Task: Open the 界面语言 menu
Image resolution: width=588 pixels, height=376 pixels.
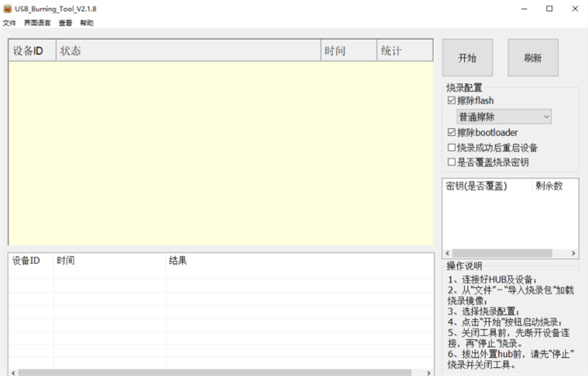Action: coord(37,23)
